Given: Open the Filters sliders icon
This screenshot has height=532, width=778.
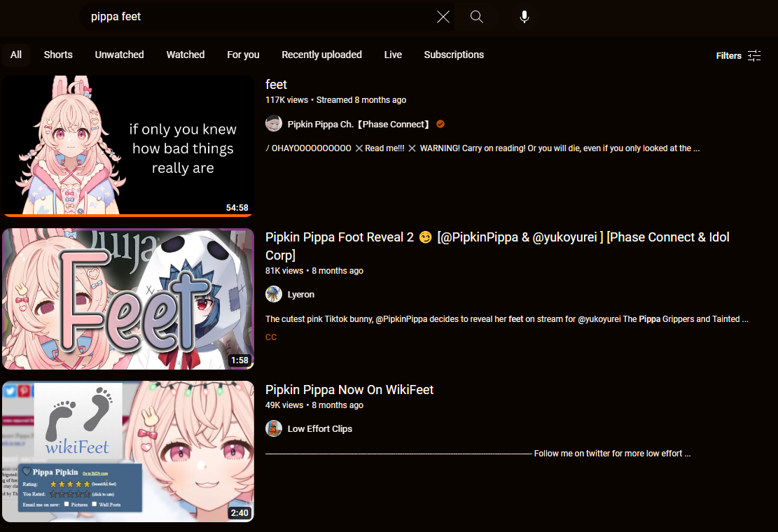Looking at the screenshot, I should pos(754,55).
